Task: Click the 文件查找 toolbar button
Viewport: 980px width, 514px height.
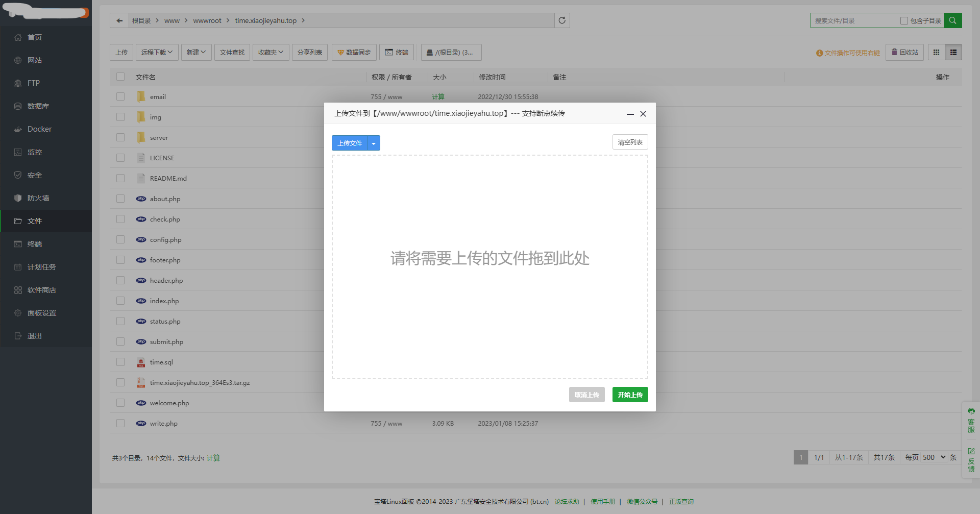Action: (232, 52)
